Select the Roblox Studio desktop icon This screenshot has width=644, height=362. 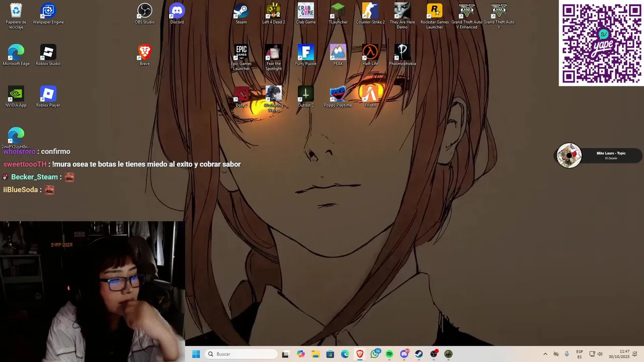pyautogui.click(x=48, y=55)
